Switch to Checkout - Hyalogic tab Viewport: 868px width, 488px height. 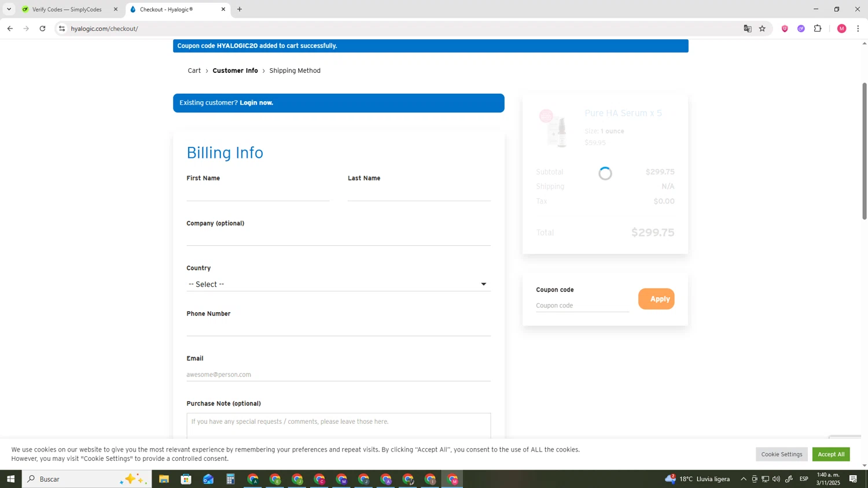click(178, 9)
